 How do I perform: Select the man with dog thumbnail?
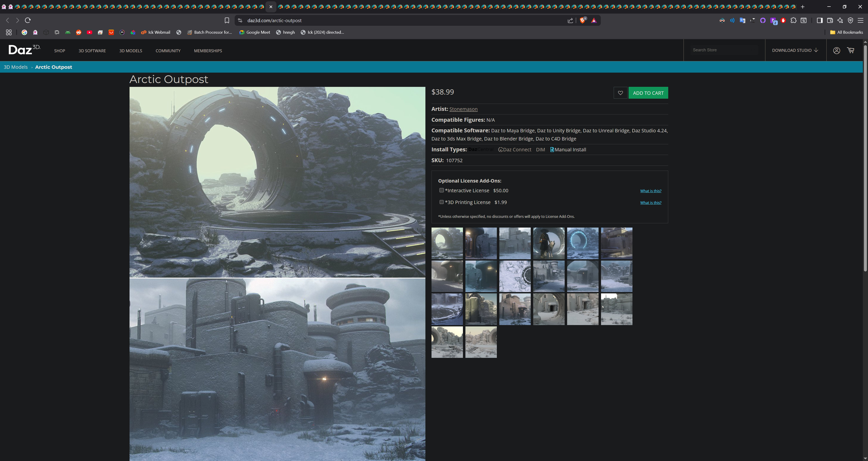pyautogui.click(x=549, y=243)
